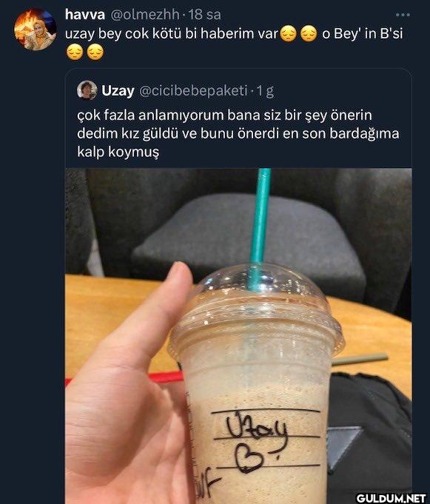
Task: Click the first pensive emoji on second line
Action: point(75,53)
